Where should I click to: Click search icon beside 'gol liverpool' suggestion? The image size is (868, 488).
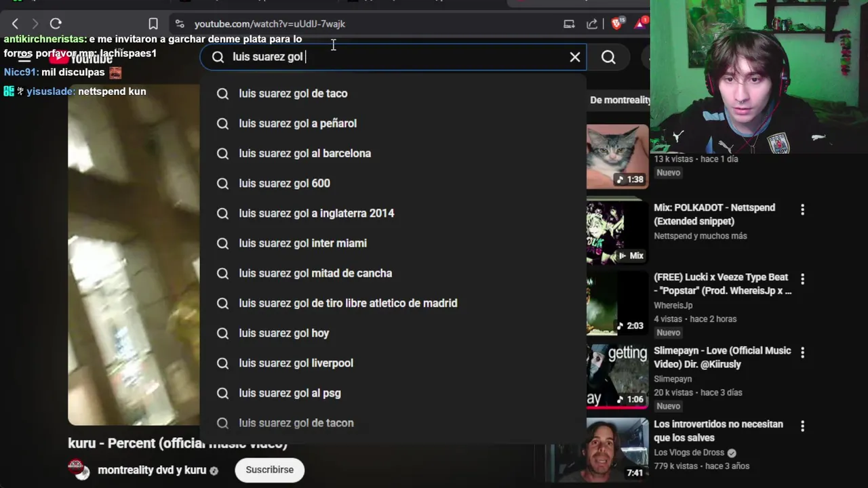pos(222,363)
